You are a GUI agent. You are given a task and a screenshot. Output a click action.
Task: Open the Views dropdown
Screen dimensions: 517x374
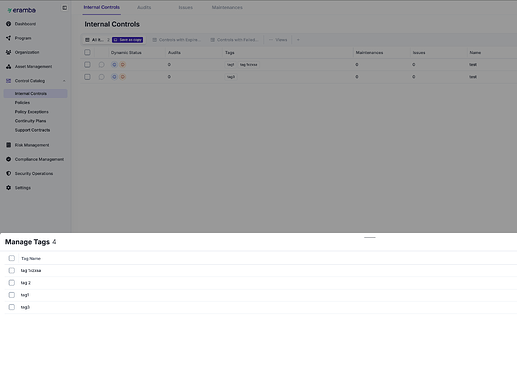tap(278, 40)
